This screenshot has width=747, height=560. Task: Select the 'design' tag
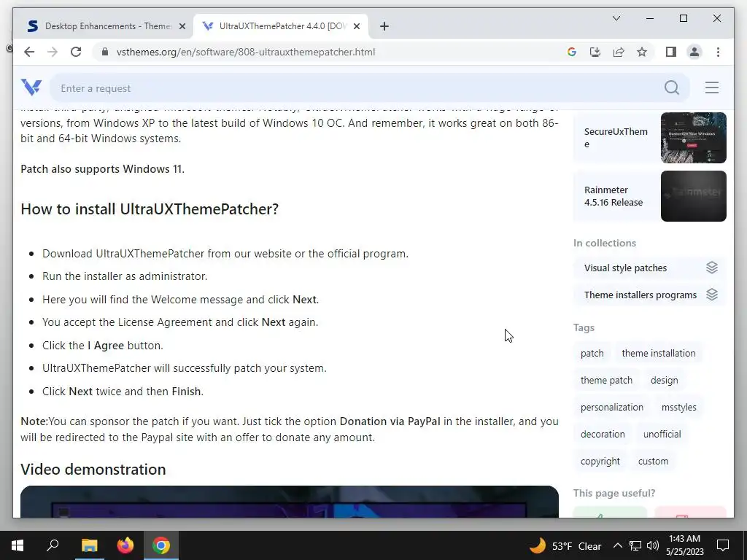click(664, 381)
